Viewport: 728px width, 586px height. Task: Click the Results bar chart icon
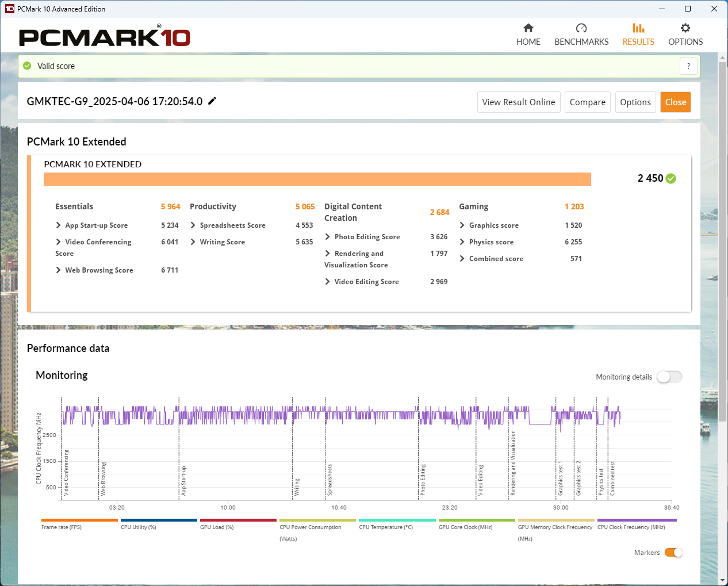(638, 28)
